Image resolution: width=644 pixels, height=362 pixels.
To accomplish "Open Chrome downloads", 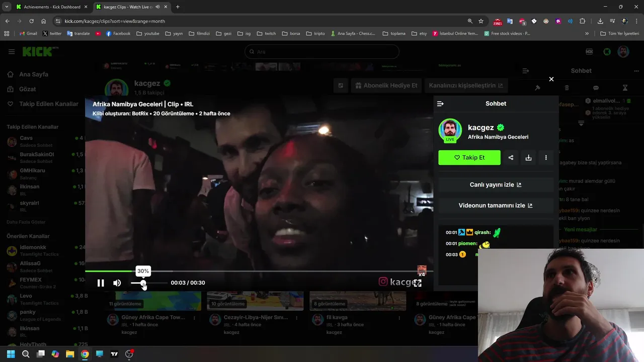I will [600, 21].
